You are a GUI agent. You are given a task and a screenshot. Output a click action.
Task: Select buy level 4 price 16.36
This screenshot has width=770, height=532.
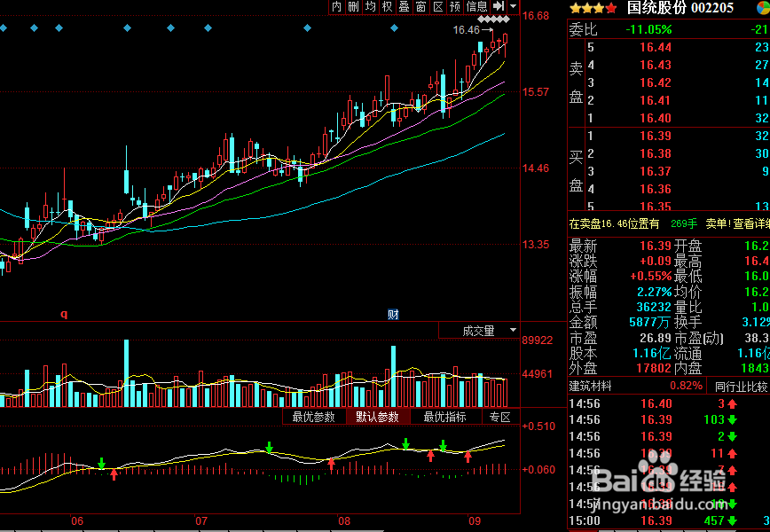(655, 190)
